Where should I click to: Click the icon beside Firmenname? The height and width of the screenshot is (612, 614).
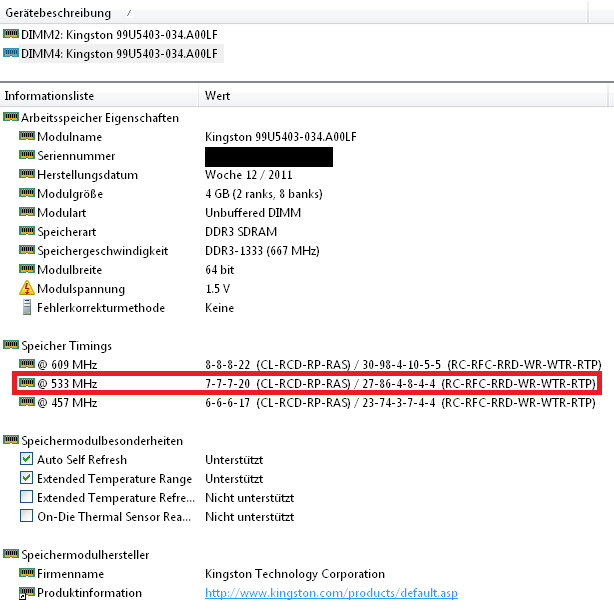click(x=27, y=573)
